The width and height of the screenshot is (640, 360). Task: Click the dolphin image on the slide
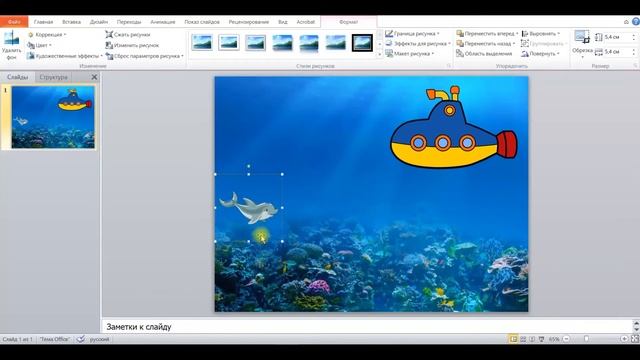point(249,208)
